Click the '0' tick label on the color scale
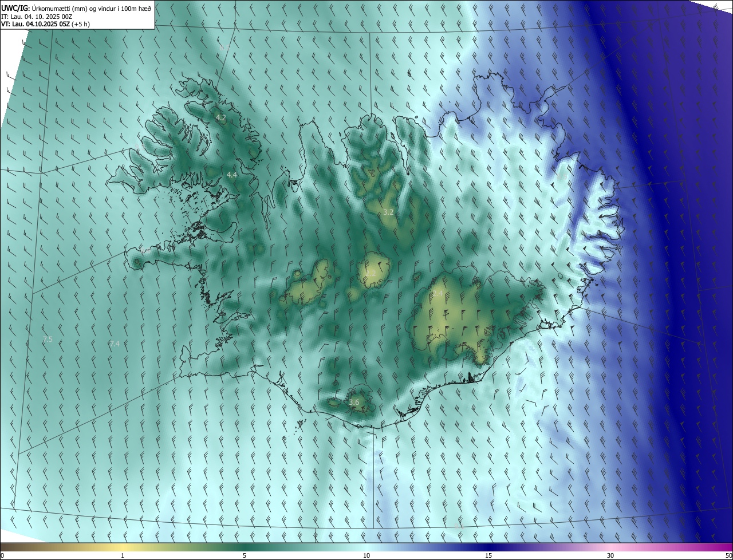The height and width of the screenshot is (560, 733). point(2,555)
